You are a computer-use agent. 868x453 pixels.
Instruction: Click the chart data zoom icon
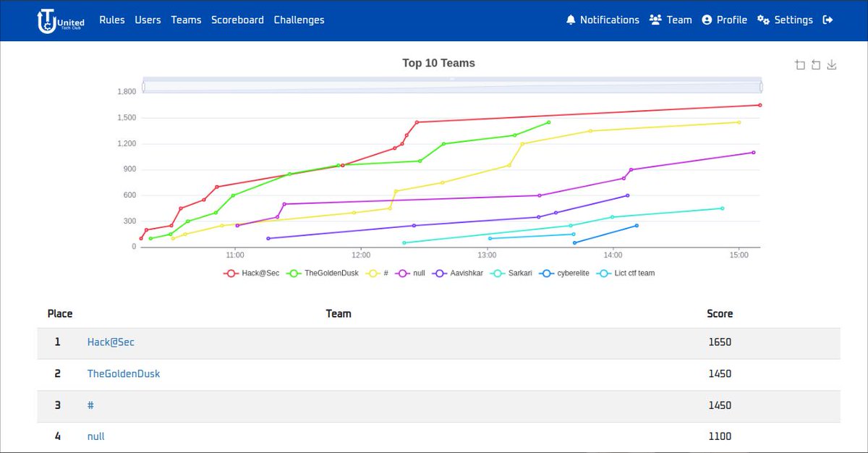(800, 65)
